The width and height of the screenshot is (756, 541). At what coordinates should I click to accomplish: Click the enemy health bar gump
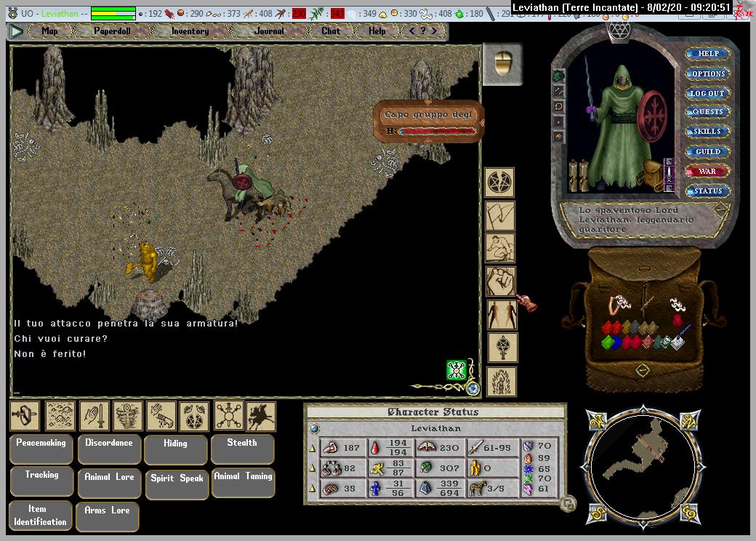[x=428, y=121]
